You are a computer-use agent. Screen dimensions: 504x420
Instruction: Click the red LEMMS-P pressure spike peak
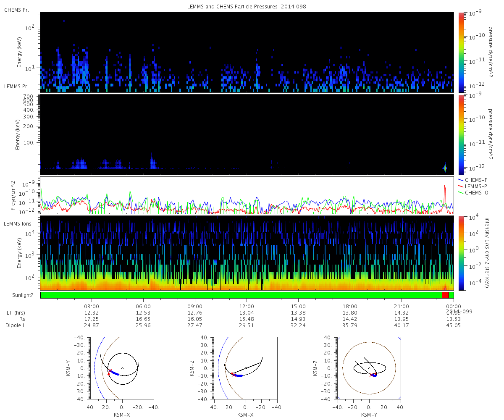[444, 185]
